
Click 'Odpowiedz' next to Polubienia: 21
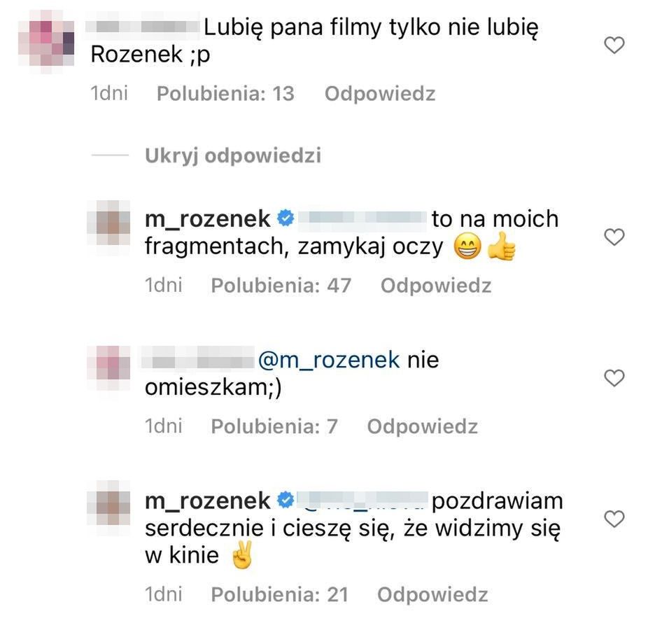pyautogui.click(x=432, y=594)
